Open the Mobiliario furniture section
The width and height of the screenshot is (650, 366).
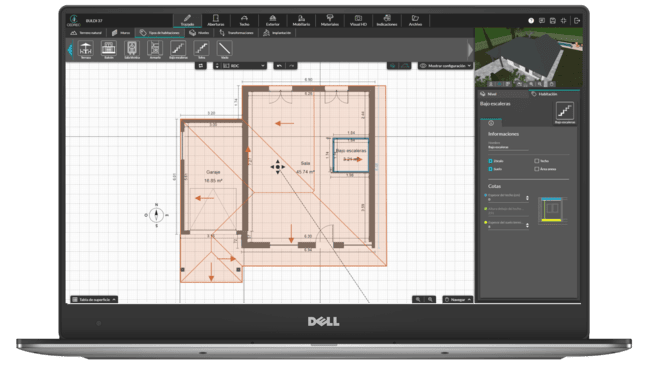[x=301, y=20]
